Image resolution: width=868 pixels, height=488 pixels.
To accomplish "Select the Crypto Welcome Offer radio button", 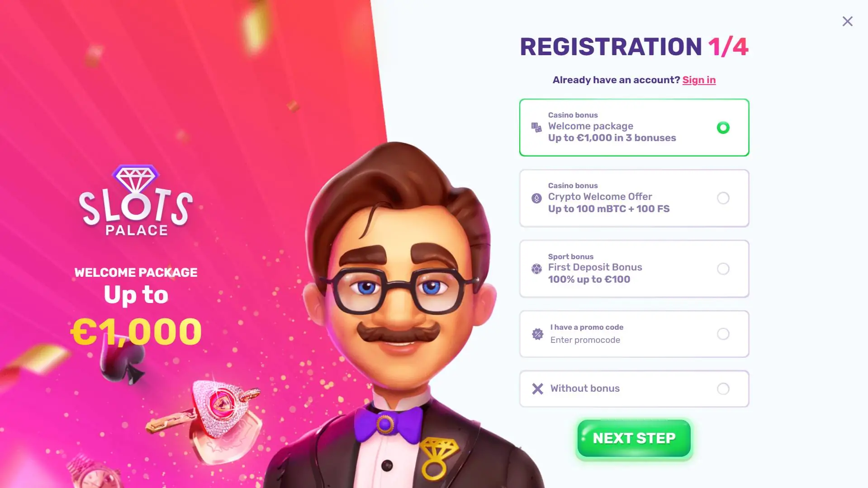I will tap(723, 198).
